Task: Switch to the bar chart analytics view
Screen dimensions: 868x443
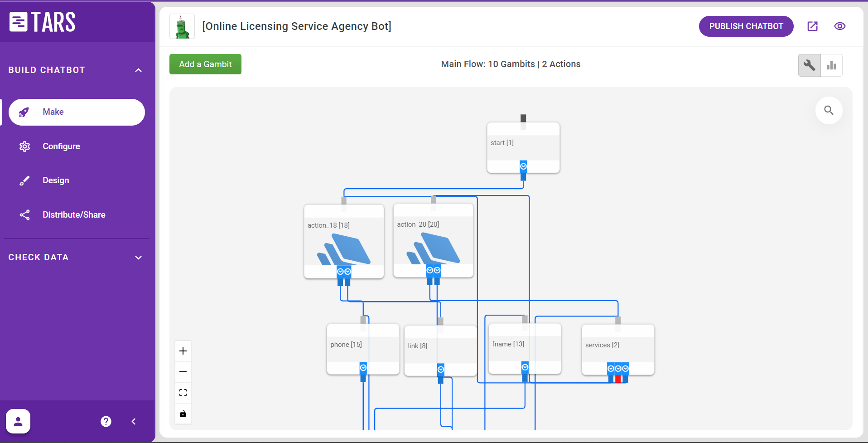Action: (831, 65)
